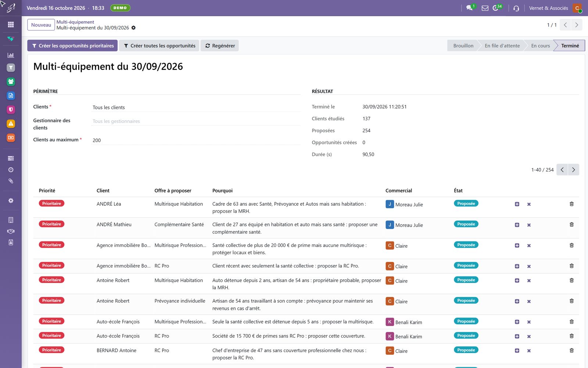
Task: Open the shield contracts sidebar icon
Action: [x=11, y=110]
